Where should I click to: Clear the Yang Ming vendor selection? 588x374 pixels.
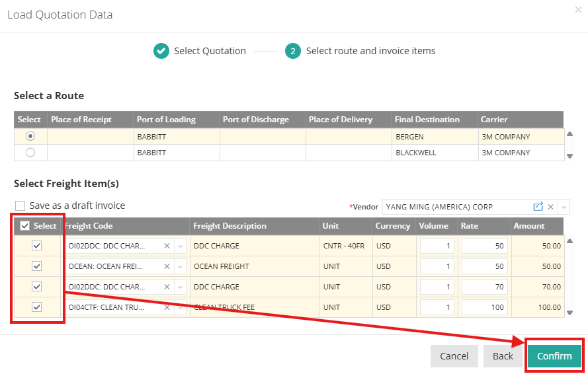[x=550, y=207]
